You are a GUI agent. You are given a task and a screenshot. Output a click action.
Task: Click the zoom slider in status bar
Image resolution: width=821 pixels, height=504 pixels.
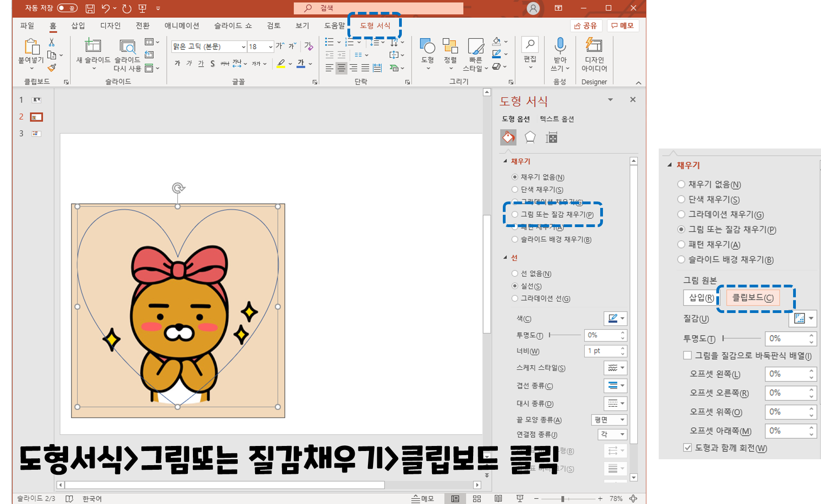568,499
